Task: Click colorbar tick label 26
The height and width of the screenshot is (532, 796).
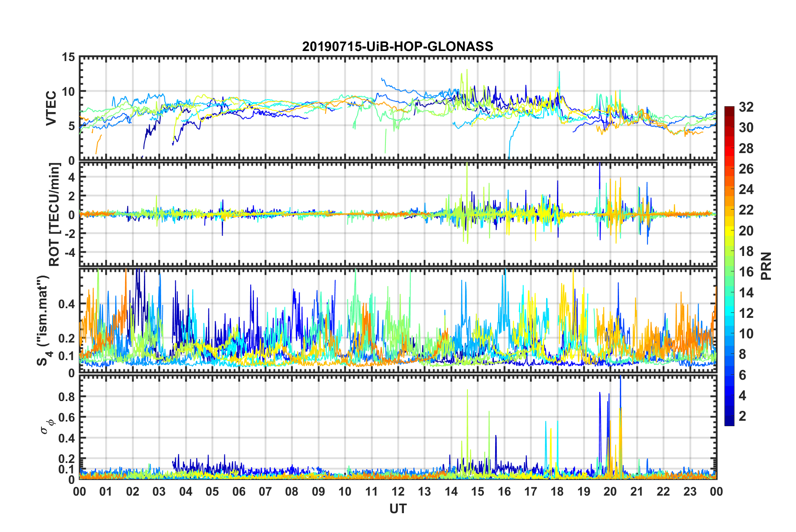Action: [x=746, y=169]
